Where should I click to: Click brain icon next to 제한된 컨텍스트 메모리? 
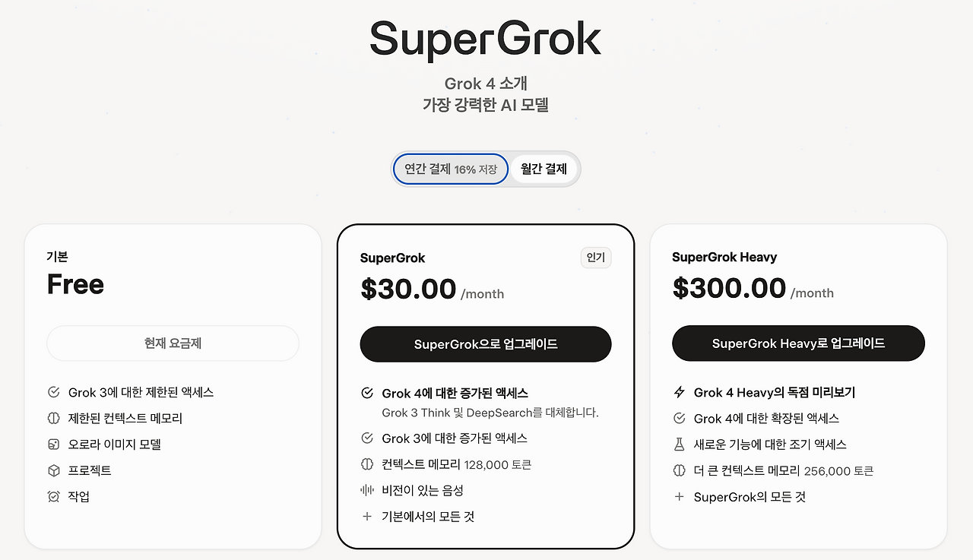click(x=54, y=418)
